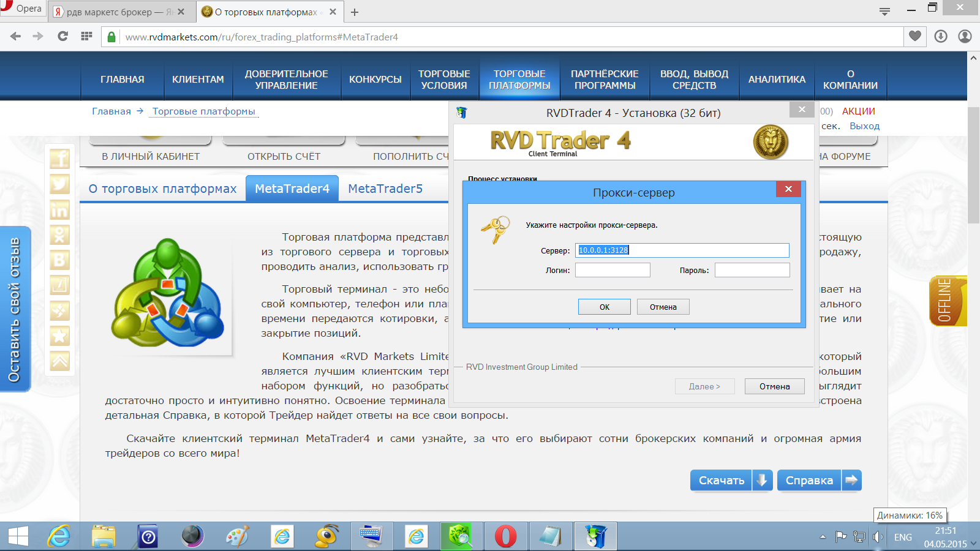Add the page to bookmarks via the heart icon

coord(914,37)
